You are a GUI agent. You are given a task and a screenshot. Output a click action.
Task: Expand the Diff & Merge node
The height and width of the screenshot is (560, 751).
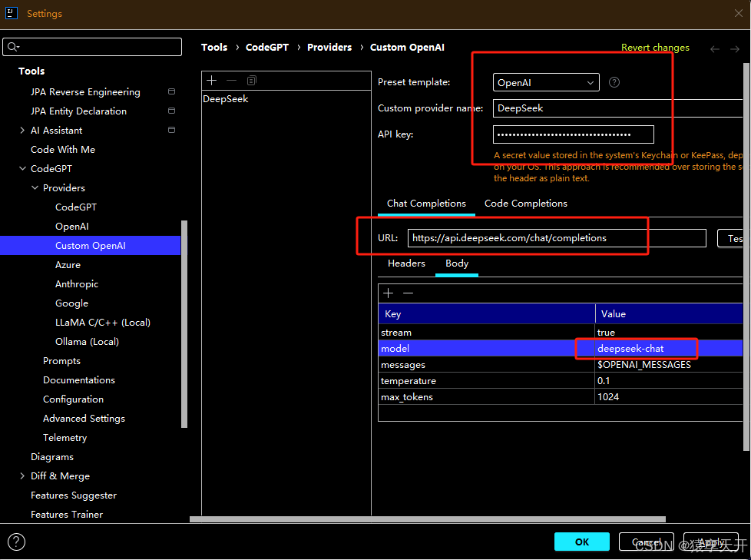[22, 476]
